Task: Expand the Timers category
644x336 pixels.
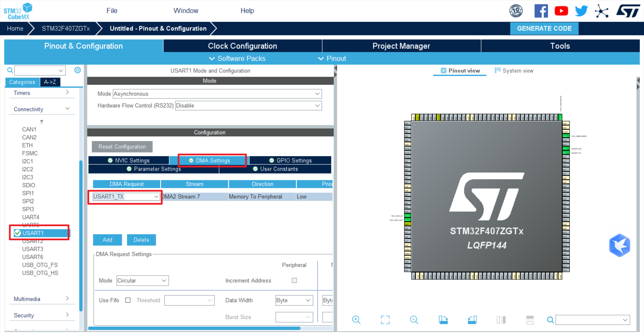Action: click(42, 93)
